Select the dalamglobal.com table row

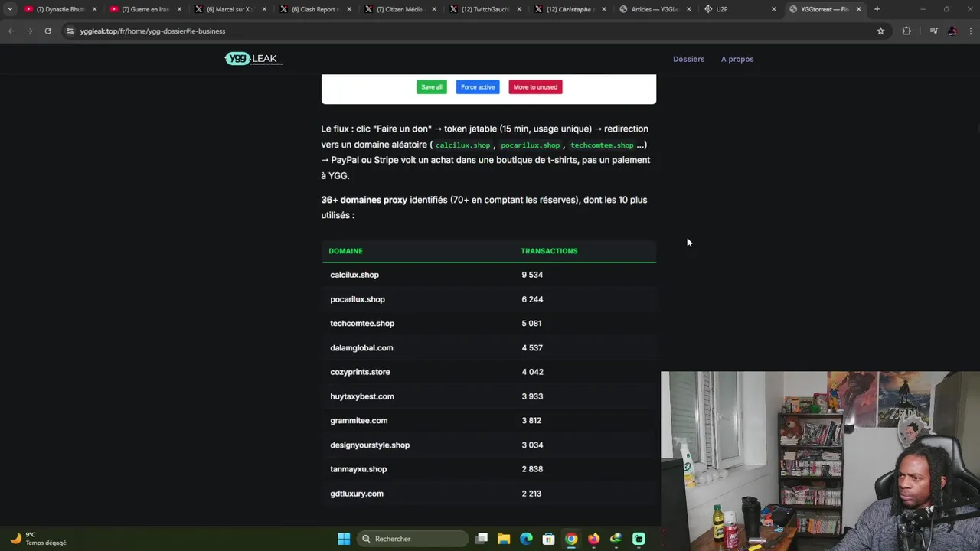pos(488,347)
